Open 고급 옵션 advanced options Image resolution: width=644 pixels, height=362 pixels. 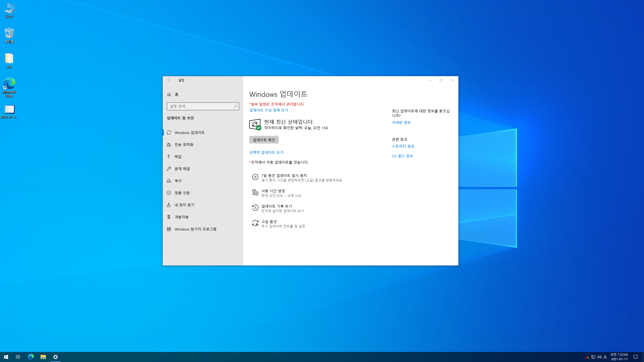click(x=269, y=222)
